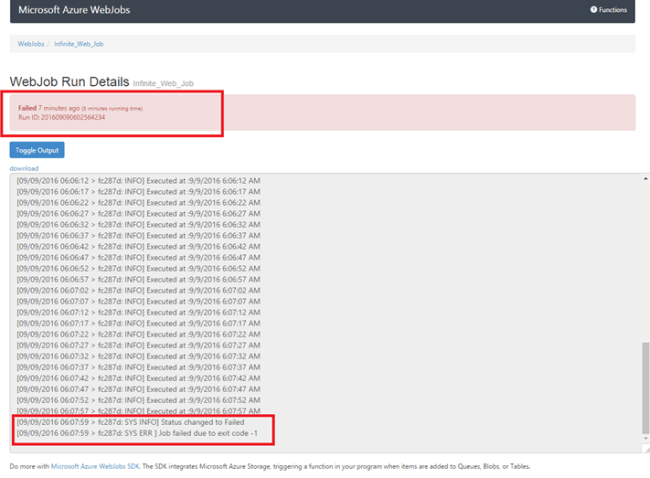The image size is (650, 478).
Task: Click the log area resize handle
Action: [x=646, y=449]
